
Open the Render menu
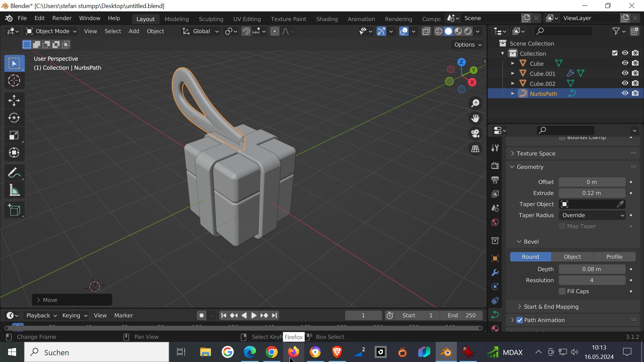(x=62, y=18)
